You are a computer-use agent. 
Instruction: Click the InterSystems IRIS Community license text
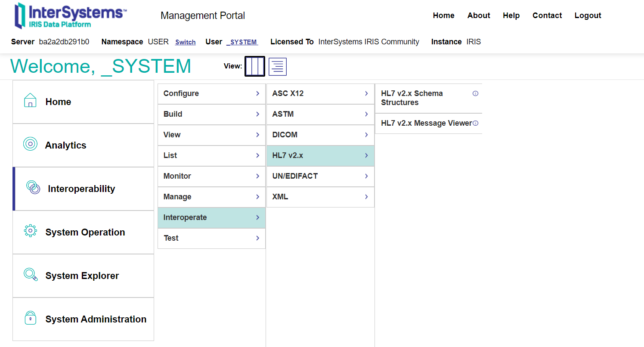point(368,42)
